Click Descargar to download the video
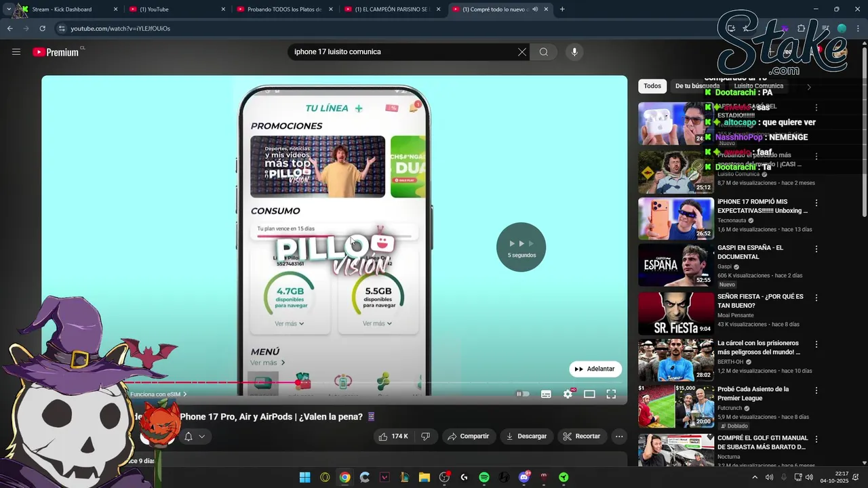This screenshot has height=488, width=868. 526,436
